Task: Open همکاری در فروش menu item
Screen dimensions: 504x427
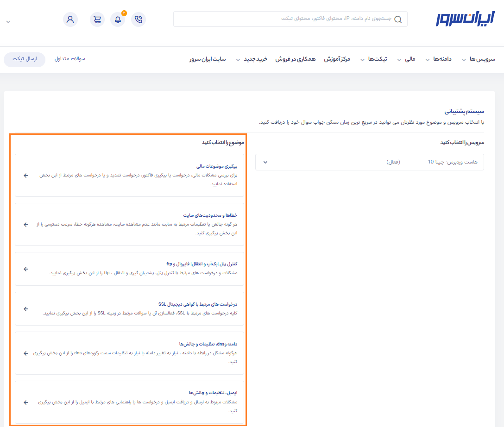Action: coord(295,59)
